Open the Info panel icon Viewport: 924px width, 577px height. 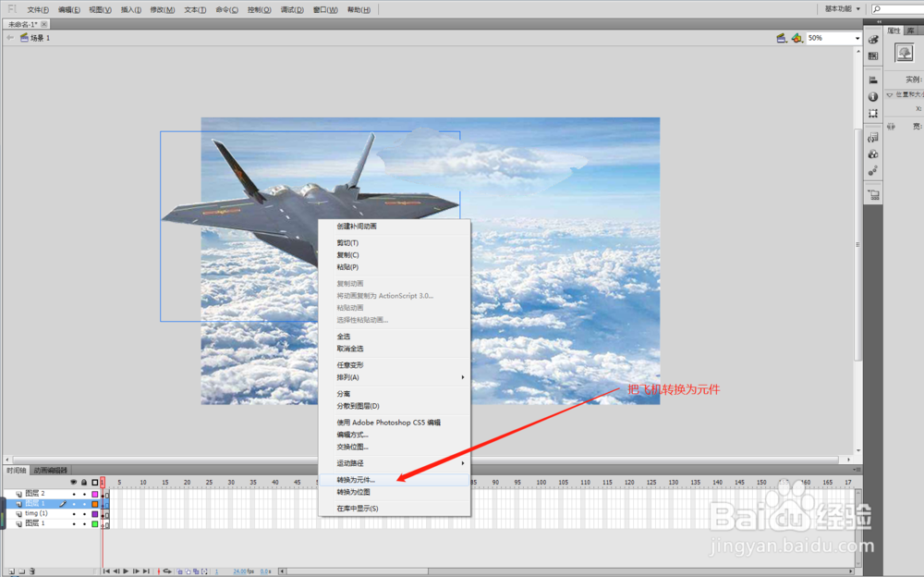(873, 97)
